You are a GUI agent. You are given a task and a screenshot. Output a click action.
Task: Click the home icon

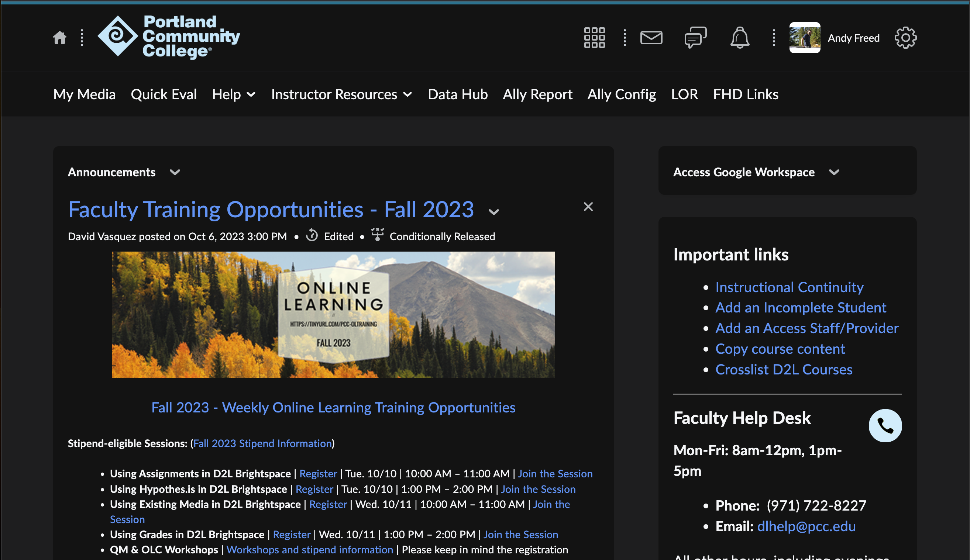(60, 37)
